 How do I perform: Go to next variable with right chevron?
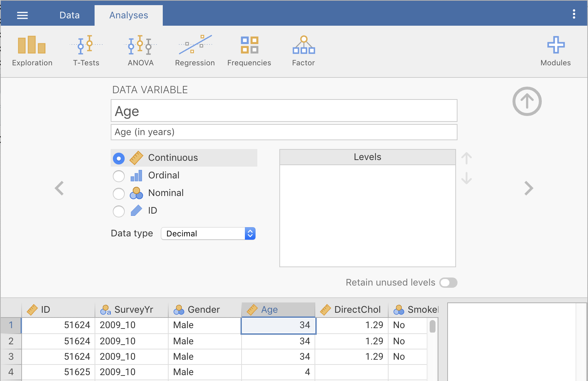(528, 188)
